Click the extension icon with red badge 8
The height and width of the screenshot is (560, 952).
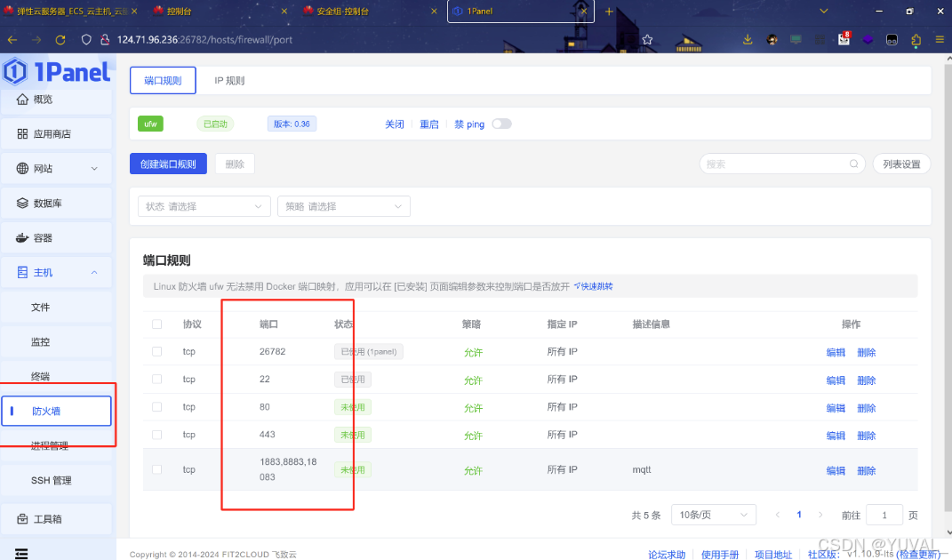click(x=844, y=39)
